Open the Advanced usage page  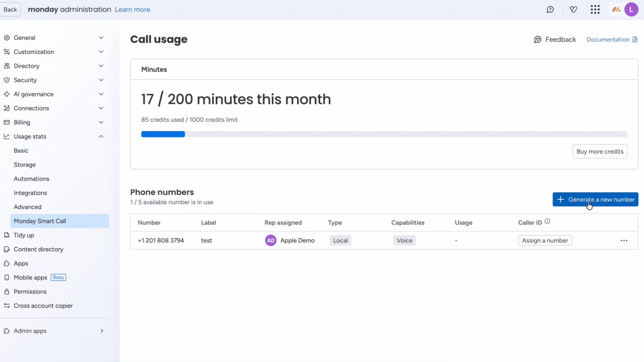point(28,207)
